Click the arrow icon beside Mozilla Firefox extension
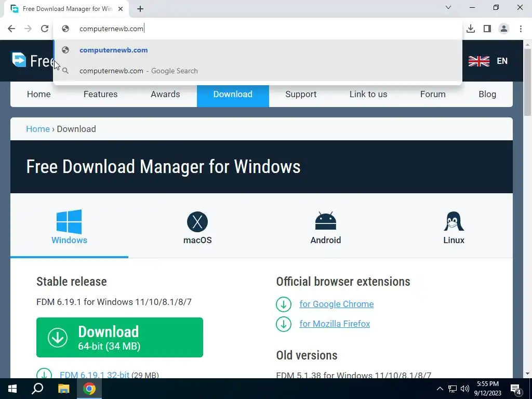The width and height of the screenshot is (532, 399). [x=284, y=324]
